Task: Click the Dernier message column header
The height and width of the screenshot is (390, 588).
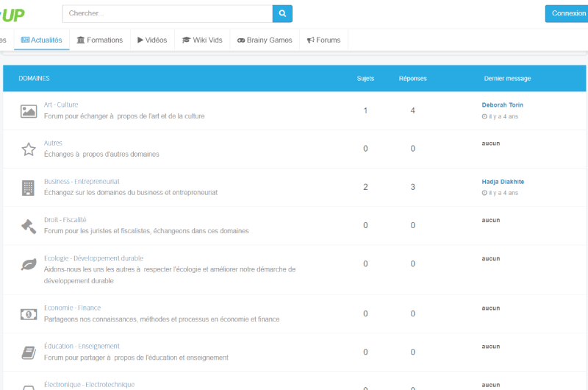Action: point(507,79)
